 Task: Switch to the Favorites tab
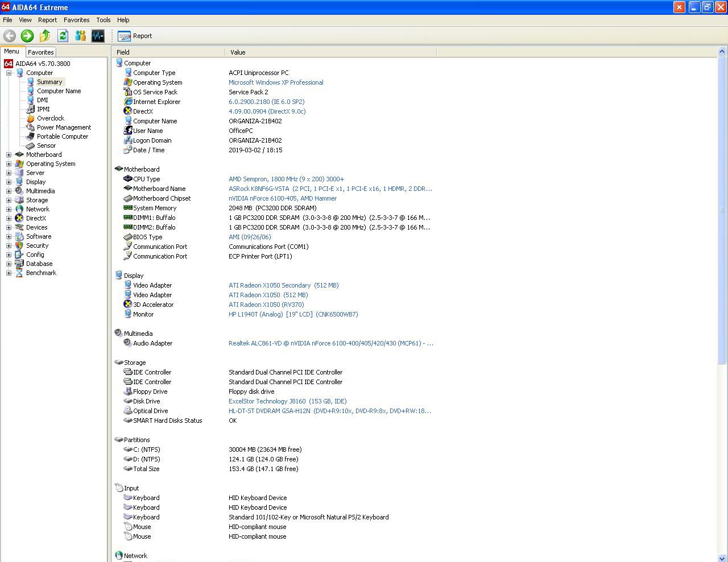[x=41, y=52]
